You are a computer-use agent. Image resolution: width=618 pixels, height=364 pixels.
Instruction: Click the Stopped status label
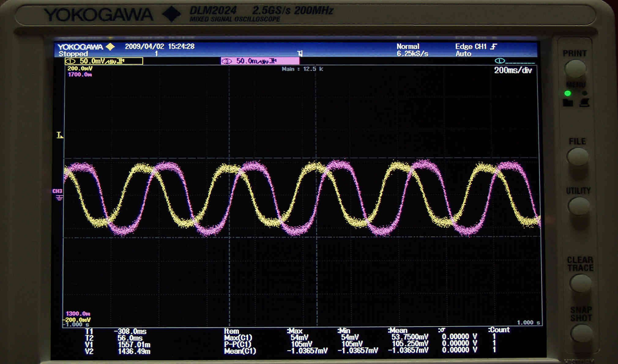pyautogui.click(x=73, y=54)
